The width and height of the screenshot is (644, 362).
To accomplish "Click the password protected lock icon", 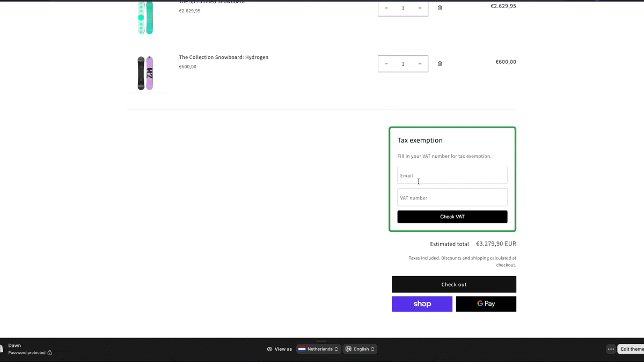I will (x=50, y=353).
